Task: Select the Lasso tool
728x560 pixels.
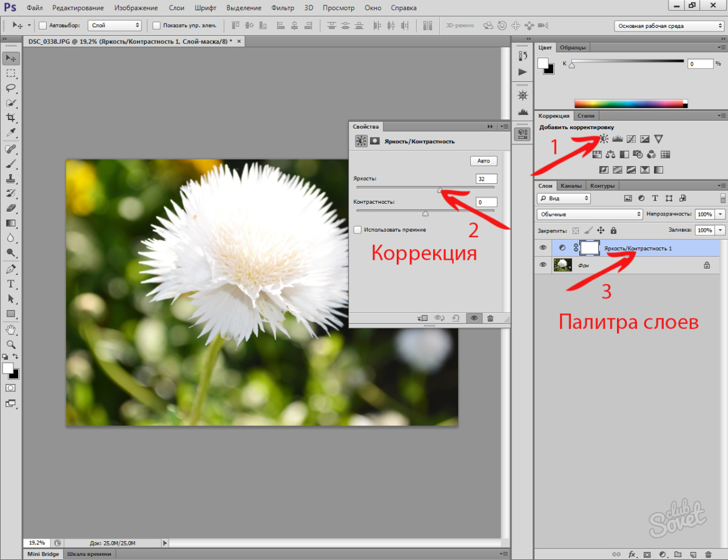Action: [x=11, y=88]
